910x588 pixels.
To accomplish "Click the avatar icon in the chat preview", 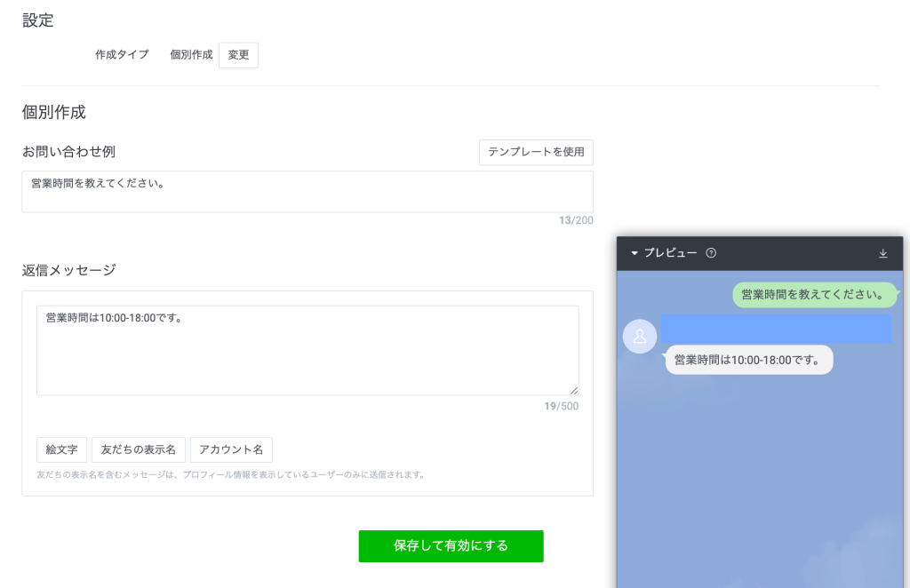I will (640, 336).
